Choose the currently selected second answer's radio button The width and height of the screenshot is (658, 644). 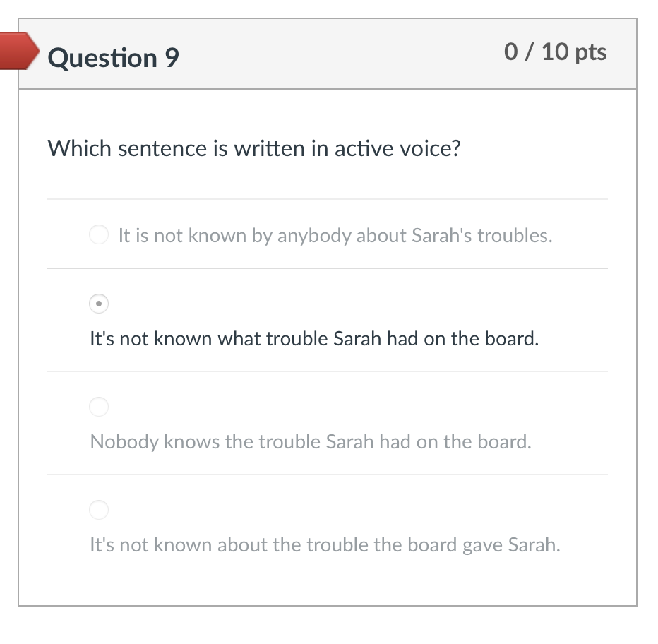(x=99, y=304)
